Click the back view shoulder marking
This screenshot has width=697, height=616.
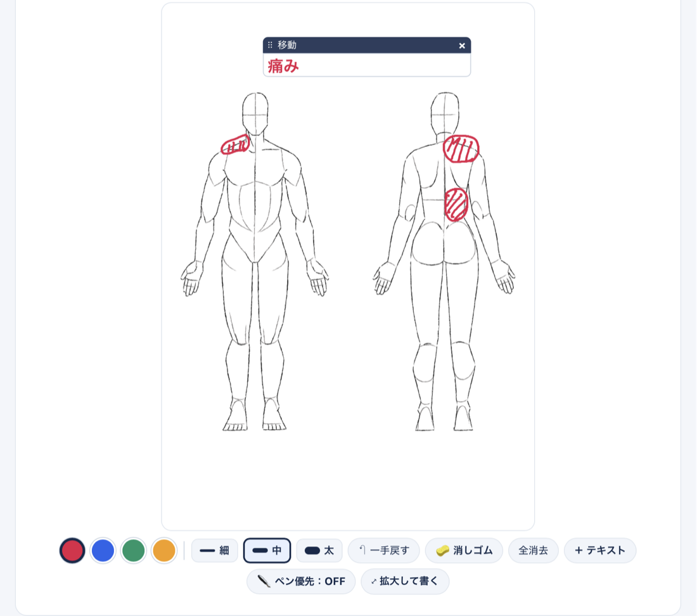pyautogui.click(x=461, y=149)
